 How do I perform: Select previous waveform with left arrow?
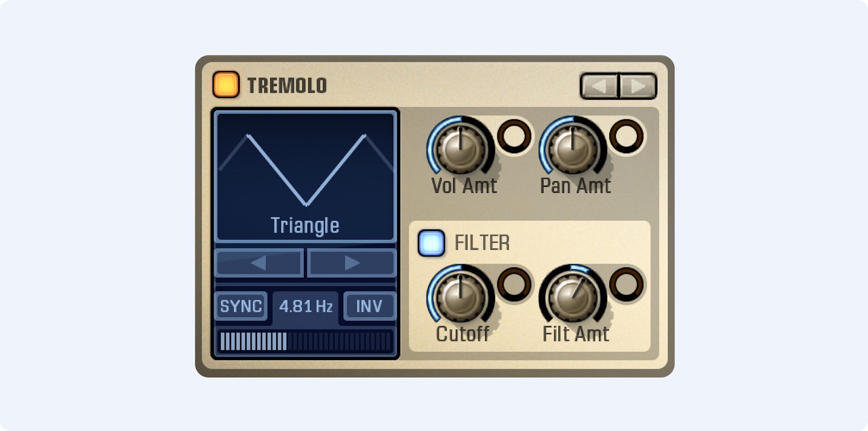point(259,263)
